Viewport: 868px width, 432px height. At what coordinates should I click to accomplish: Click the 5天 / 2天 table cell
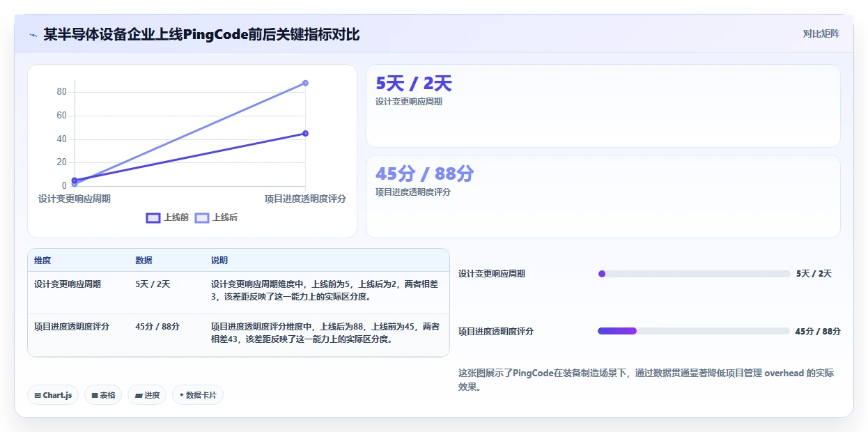coord(153,284)
